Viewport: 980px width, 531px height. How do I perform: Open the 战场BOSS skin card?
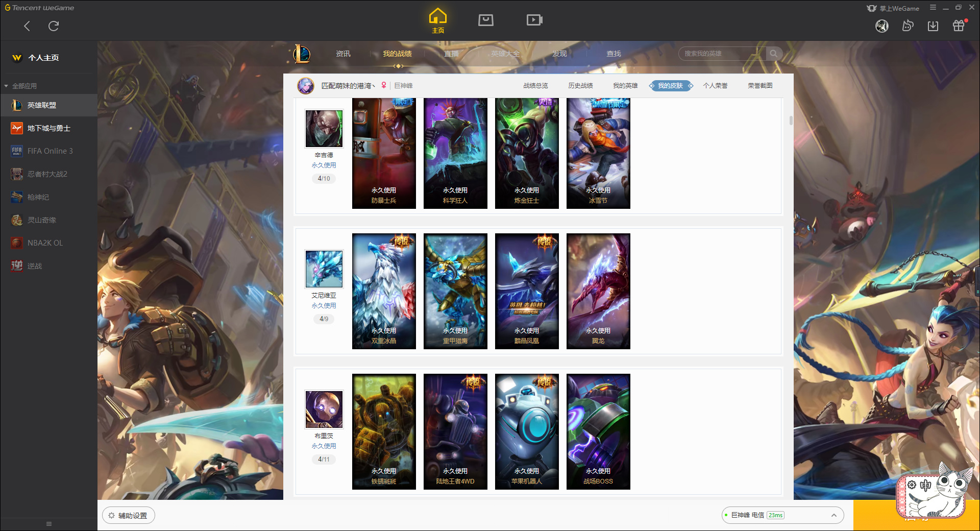(x=598, y=431)
